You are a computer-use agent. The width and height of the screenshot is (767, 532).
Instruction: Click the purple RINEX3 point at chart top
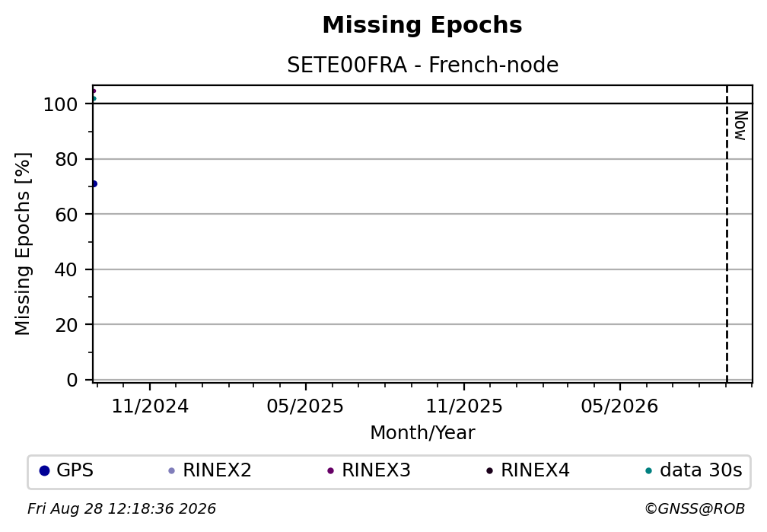coord(94,91)
